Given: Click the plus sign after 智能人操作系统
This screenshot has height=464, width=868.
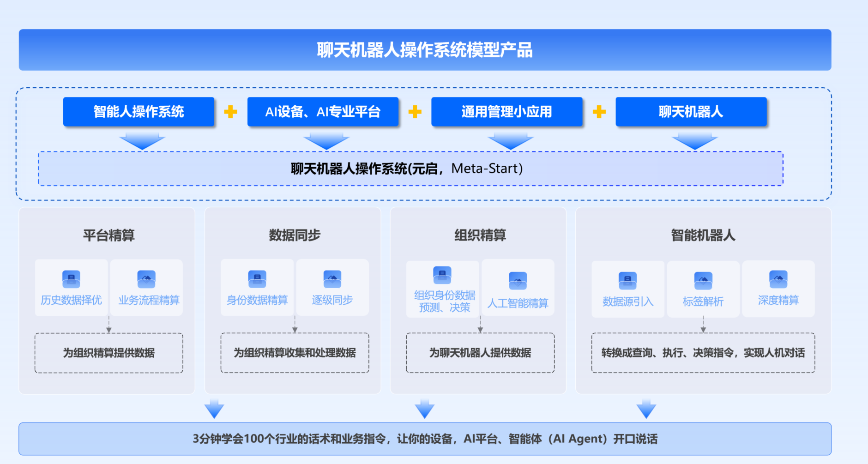Looking at the screenshot, I should [x=230, y=112].
